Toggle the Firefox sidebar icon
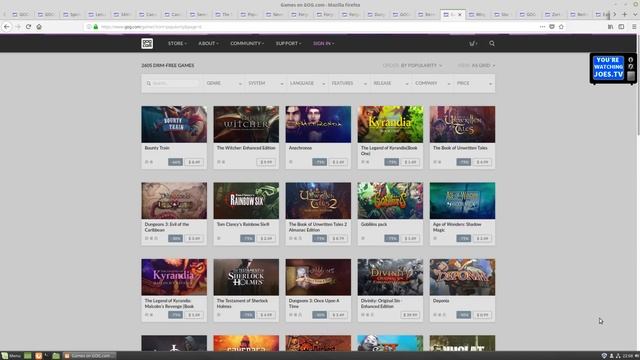 (621, 27)
